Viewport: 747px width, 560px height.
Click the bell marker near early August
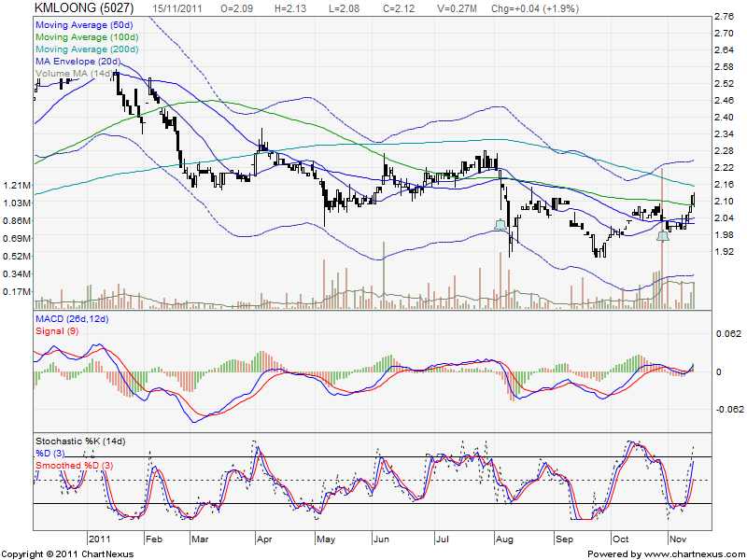point(501,224)
